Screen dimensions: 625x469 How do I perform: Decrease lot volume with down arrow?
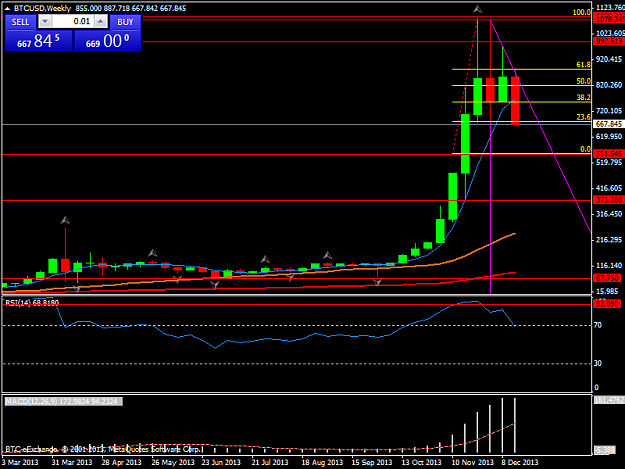pos(45,22)
